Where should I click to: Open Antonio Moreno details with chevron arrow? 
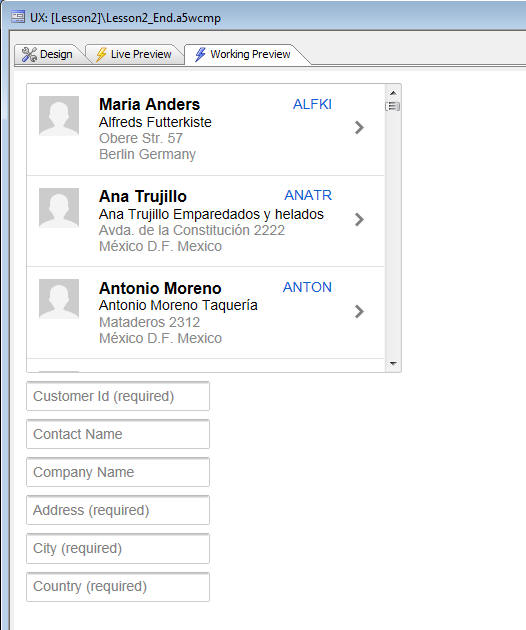coord(359,311)
